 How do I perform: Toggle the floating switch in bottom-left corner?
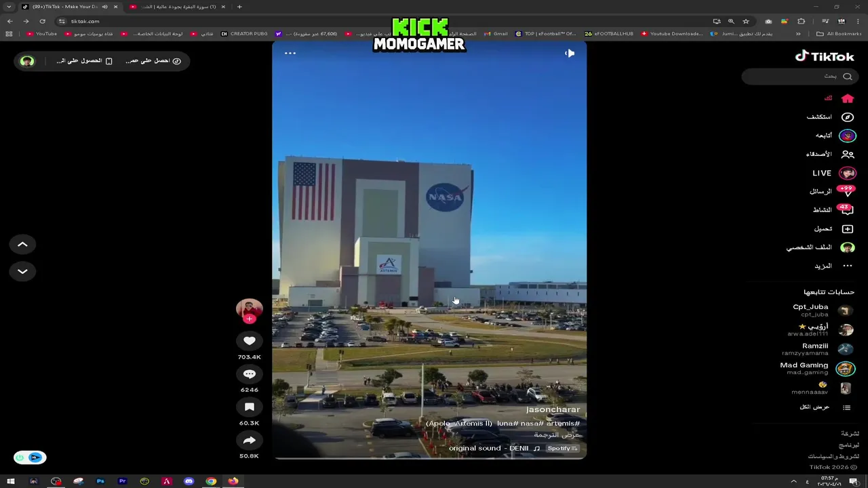point(30,457)
